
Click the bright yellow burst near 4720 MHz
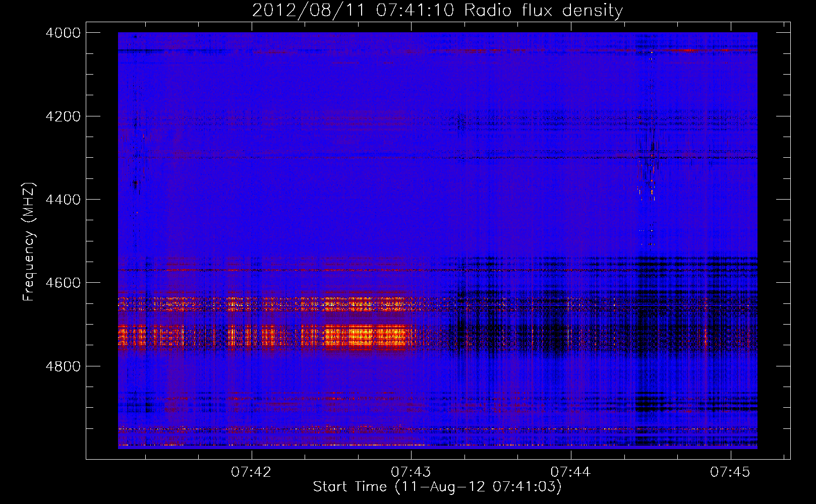click(x=366, y=336)
